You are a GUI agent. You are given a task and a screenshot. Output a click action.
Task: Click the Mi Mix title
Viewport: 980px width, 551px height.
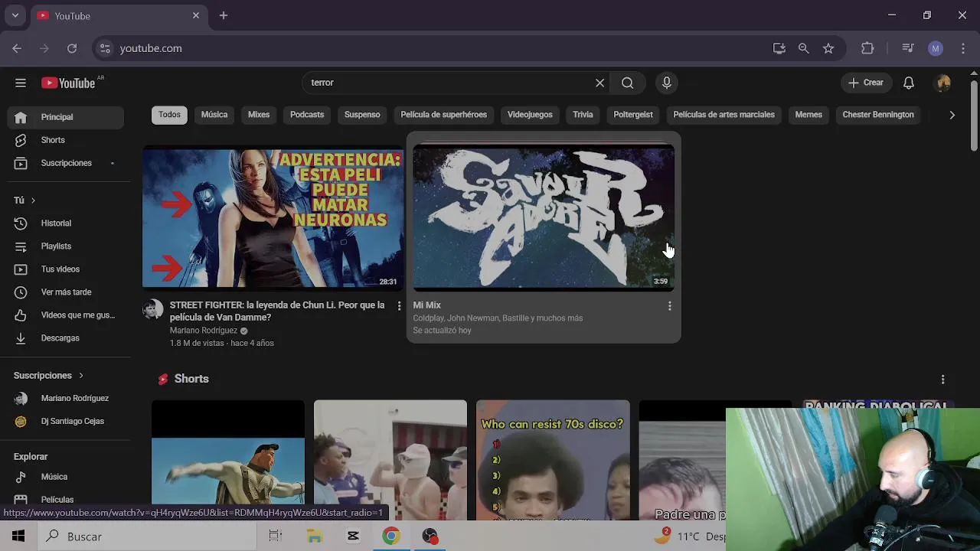tap(427, 305)
